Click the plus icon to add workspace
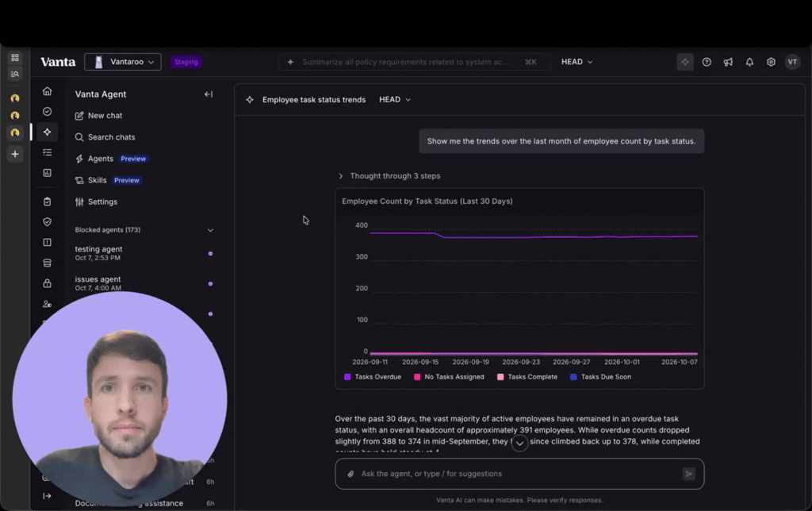 [15, 154]
